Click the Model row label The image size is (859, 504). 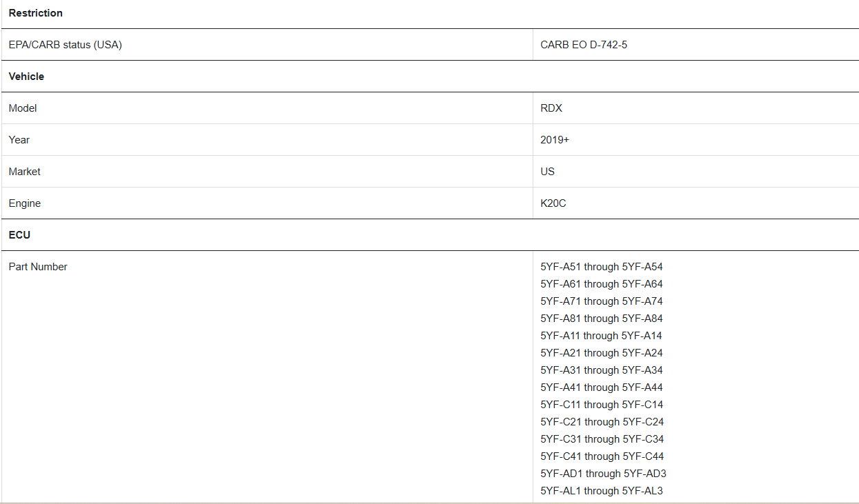(23, 108)
